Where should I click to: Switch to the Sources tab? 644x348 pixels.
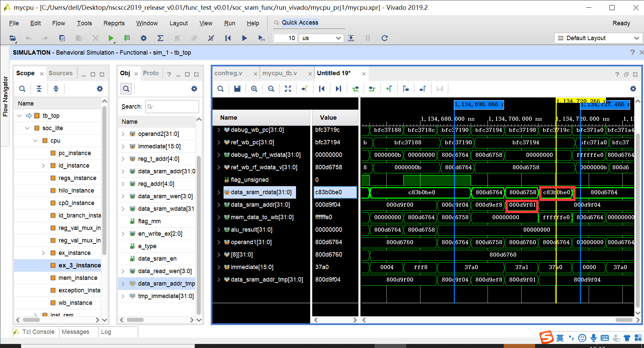pyautogui.click(x=61, y=73)
